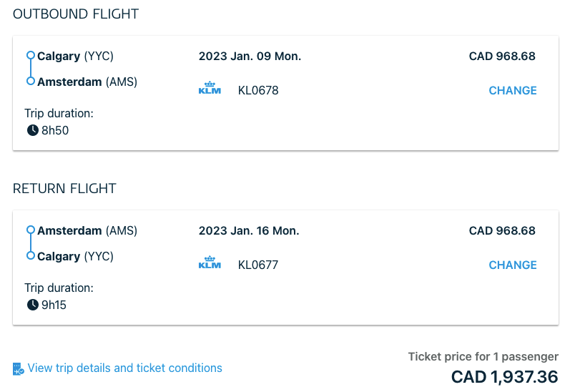Open View trip details and ticket conditions
The image size is (575, 392).
[124, 368]
